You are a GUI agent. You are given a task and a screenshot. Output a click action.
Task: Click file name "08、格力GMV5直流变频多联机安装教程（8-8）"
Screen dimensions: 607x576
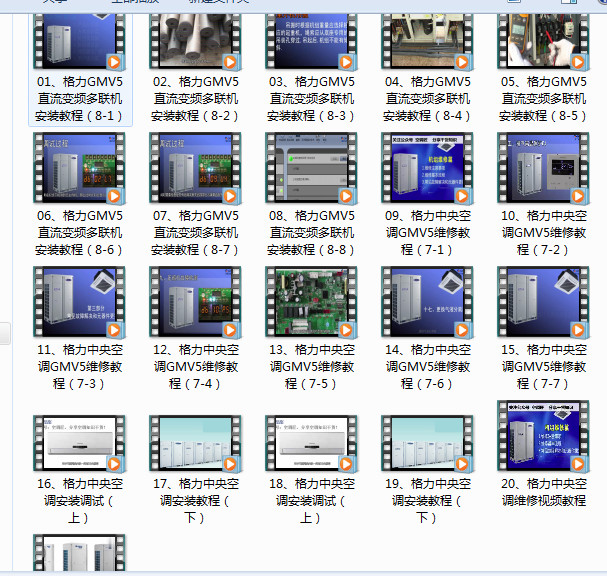(x=311, y=233)
